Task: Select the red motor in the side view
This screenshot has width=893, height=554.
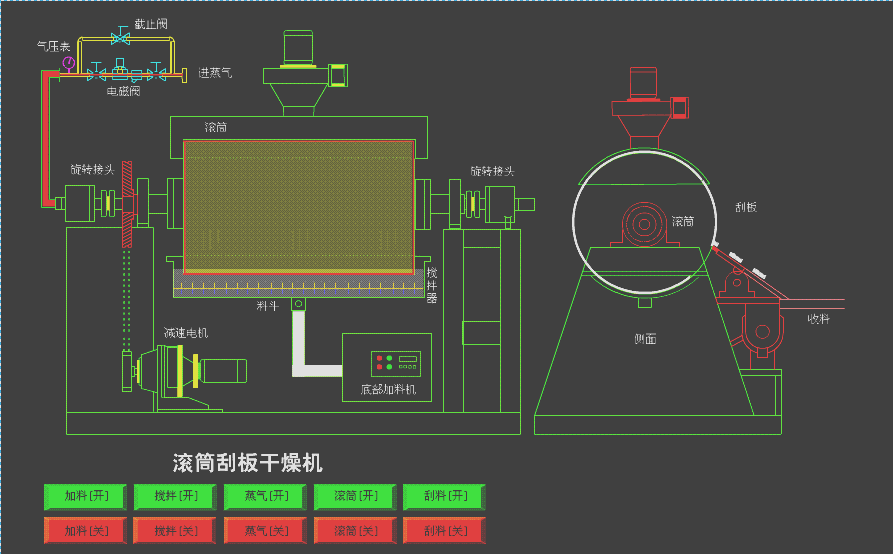Action: tap(644, 84)
